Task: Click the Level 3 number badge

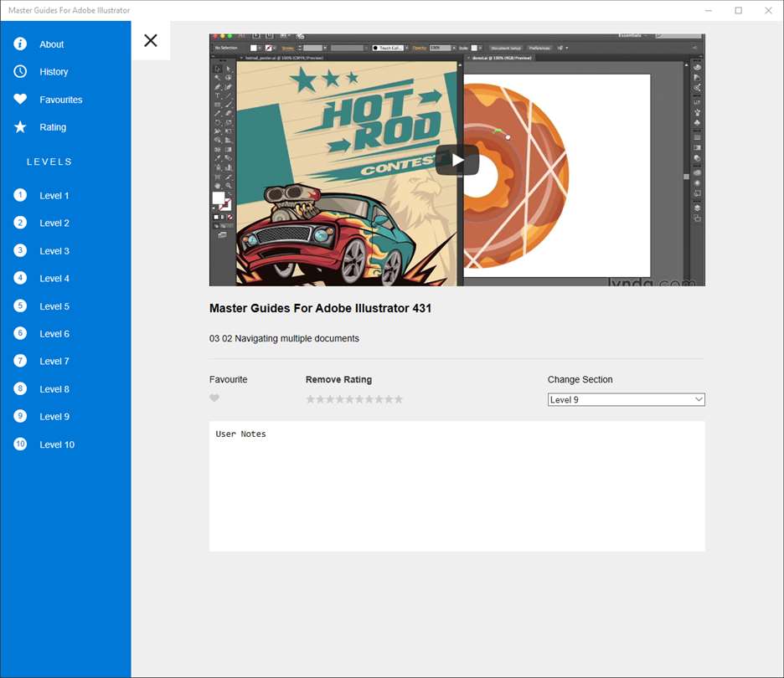Action: [x=20, y=250]
